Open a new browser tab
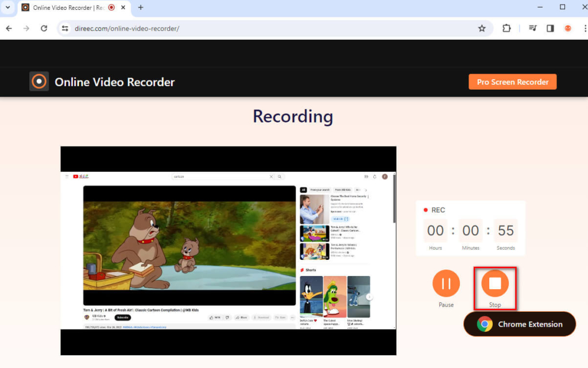Screen dimensions: 588x368 click(141, 7)
